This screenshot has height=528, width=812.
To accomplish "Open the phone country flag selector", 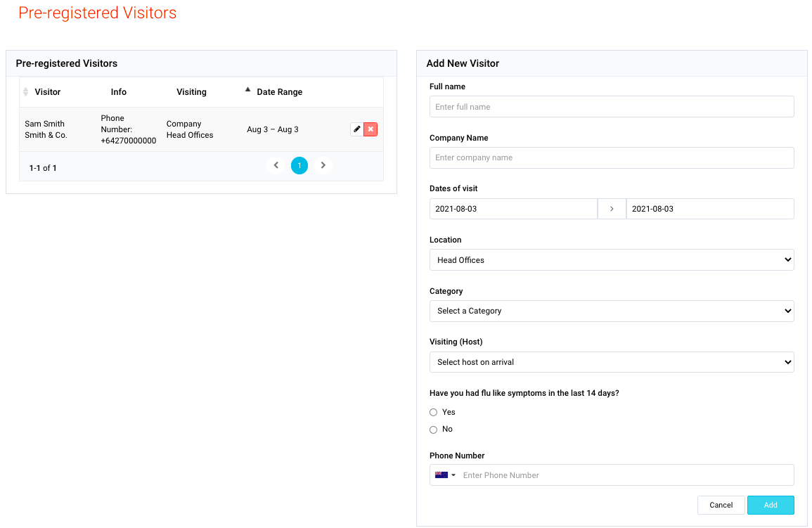I will (x=445, y=475).
